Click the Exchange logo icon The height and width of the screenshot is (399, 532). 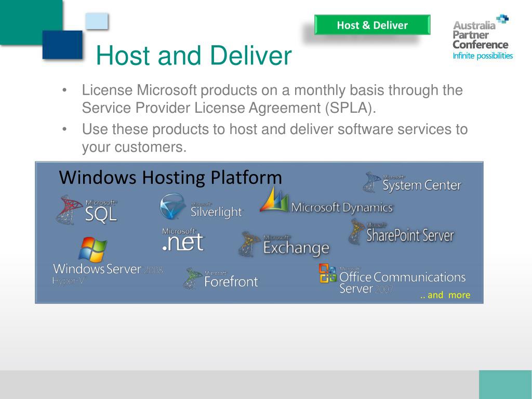249,244
